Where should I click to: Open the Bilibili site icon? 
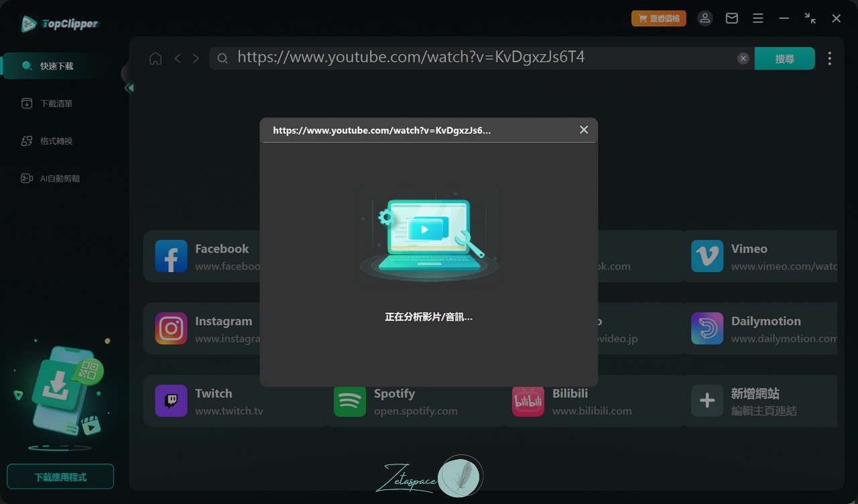click(x=528, y=401)
